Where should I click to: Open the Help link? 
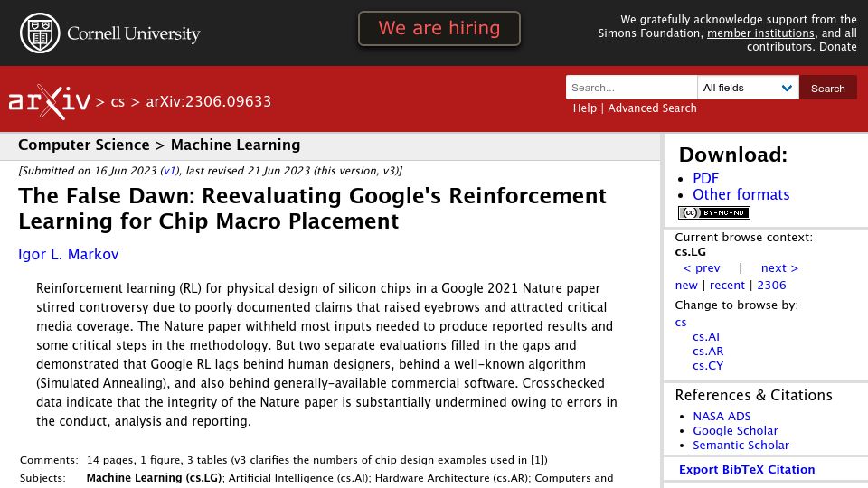coord(585,108)
